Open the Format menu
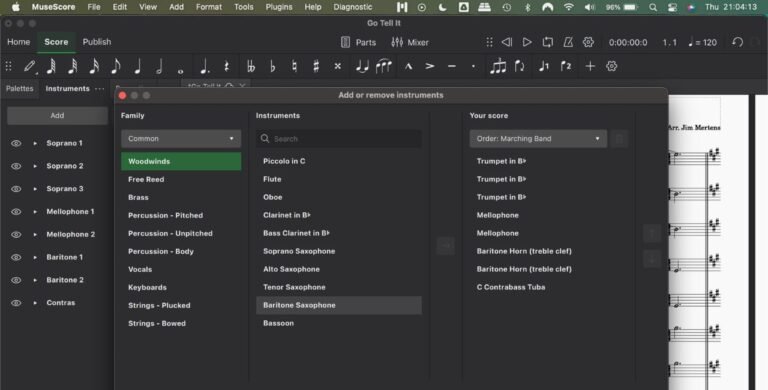Image resolution: width=768 pixels, height=390 pixels. coord(209,7)
